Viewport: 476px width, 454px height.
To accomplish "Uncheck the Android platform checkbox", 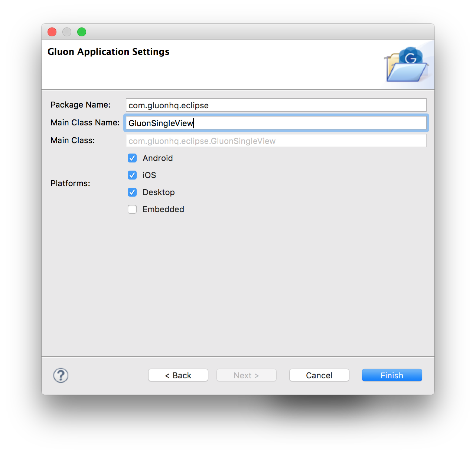I will click(x=132, y=158).
